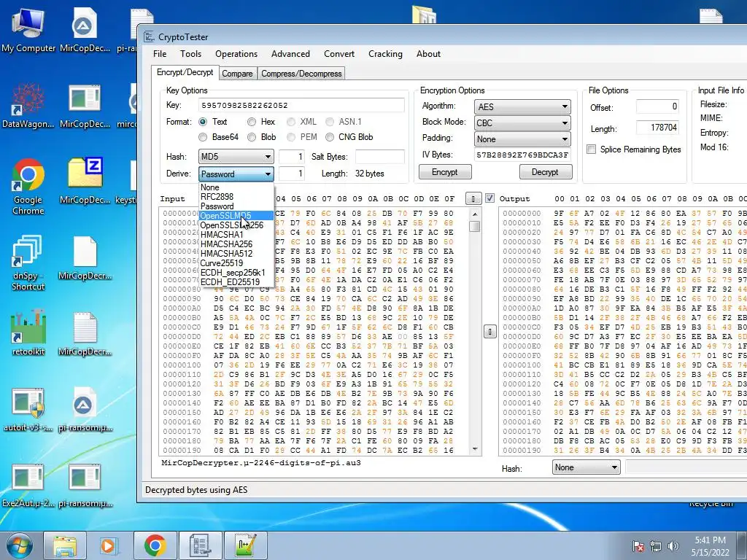Open output Hash None dropdown

tap(587, 467)
